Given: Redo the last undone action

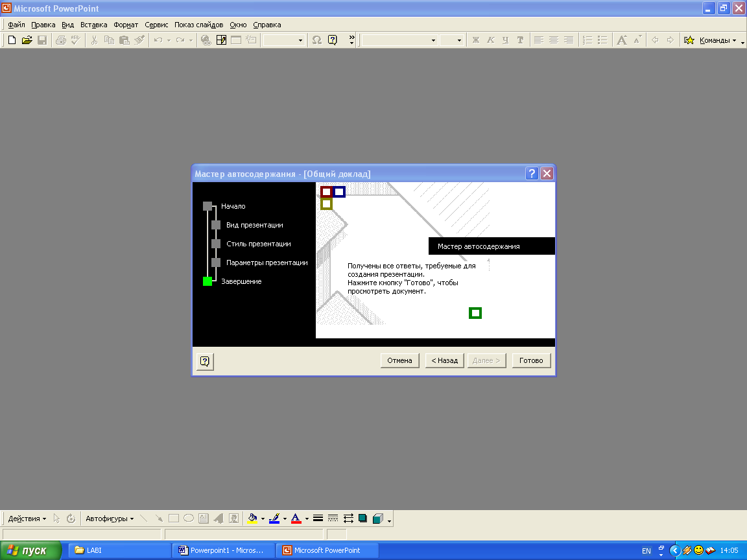Looking at the screenshot, I should tap(180, 40).
